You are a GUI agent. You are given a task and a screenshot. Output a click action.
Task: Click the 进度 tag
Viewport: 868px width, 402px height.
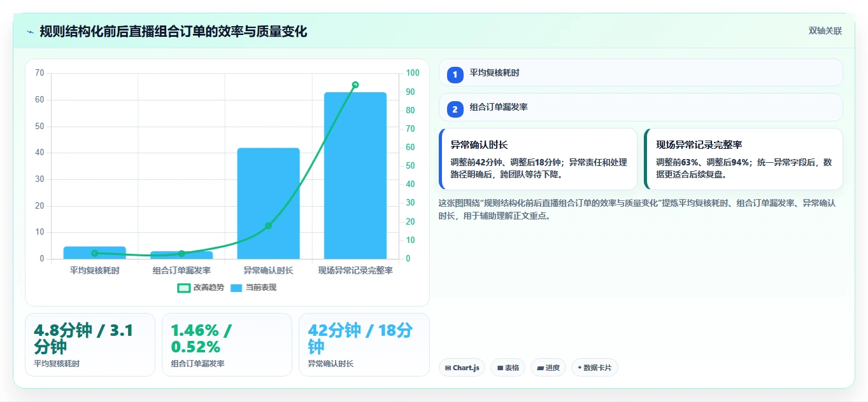[548, 368]
